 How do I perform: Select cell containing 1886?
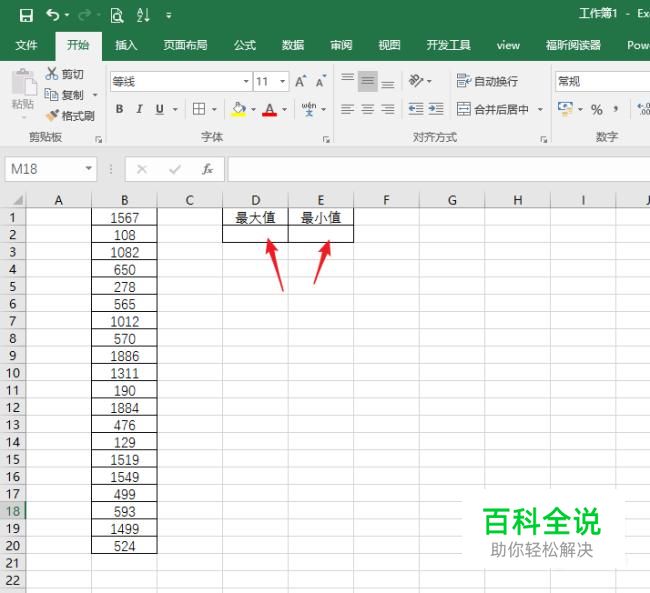click(124, 356)
